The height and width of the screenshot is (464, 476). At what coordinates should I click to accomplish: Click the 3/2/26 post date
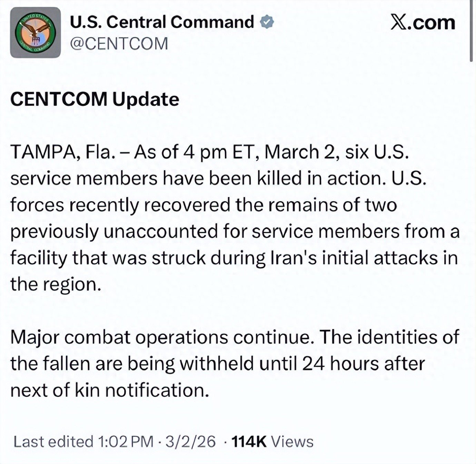[x=190, y=442]
